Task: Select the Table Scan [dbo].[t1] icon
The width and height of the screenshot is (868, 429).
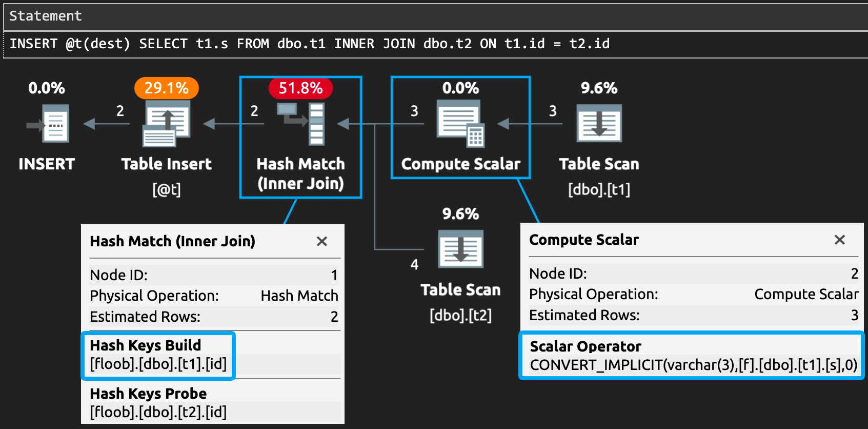Action: coord(599,123)
